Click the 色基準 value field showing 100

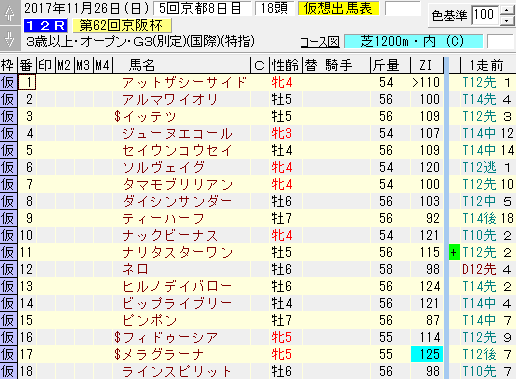coord(485,15)
